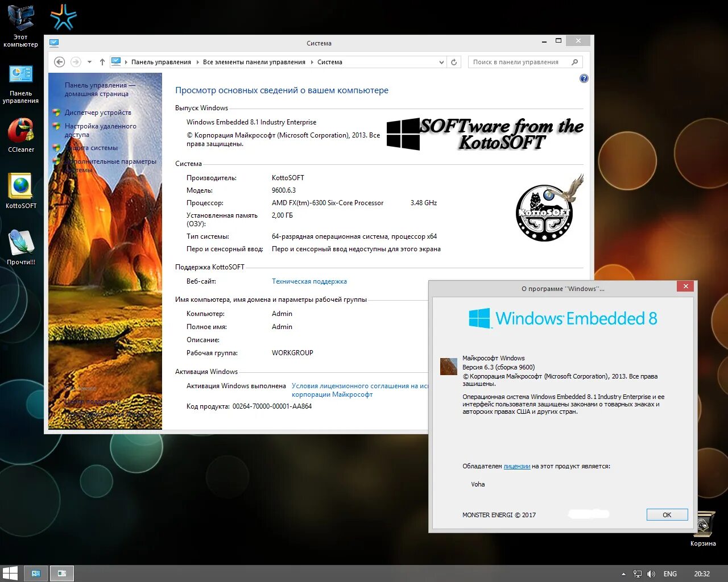This screenshot has width=728, height=582.
Task: Click the 2,00 ГБ memory value
Action: pos(282,215)
